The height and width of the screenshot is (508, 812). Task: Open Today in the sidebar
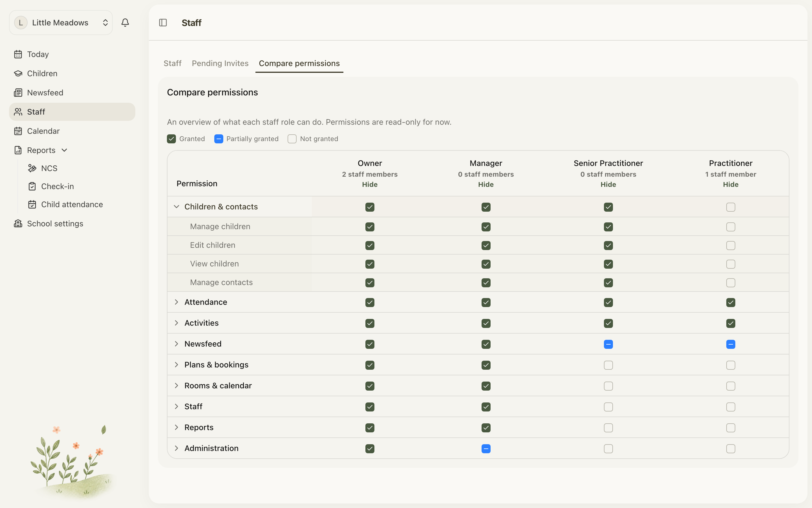(72, 54)
